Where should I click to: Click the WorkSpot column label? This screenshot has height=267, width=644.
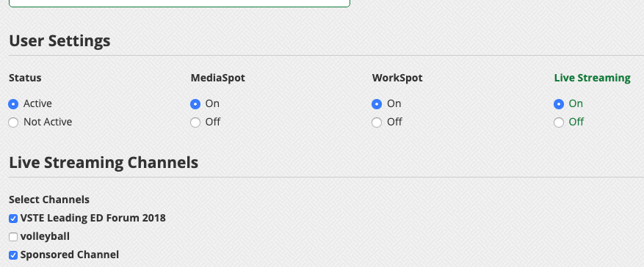pyautogui.click(x=397, y=78)
